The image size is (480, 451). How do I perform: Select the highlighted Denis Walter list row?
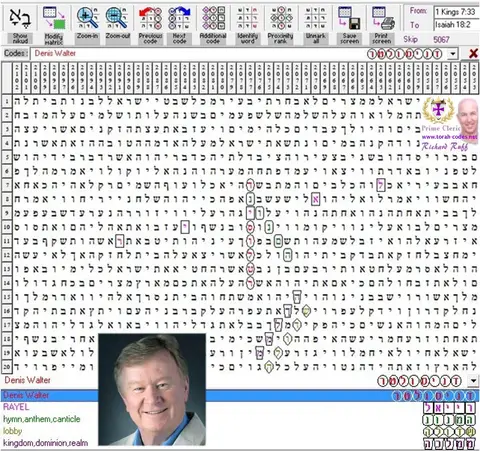pos(240,396)
